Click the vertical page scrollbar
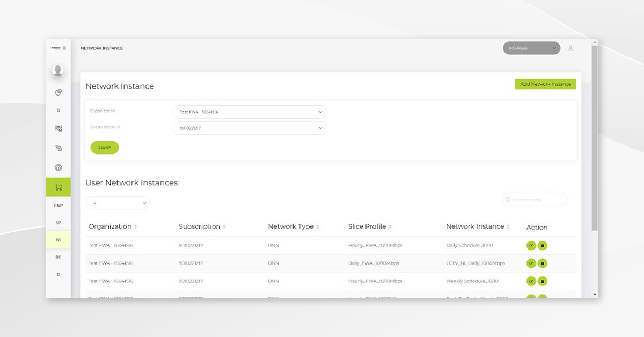 click(594, 137)
